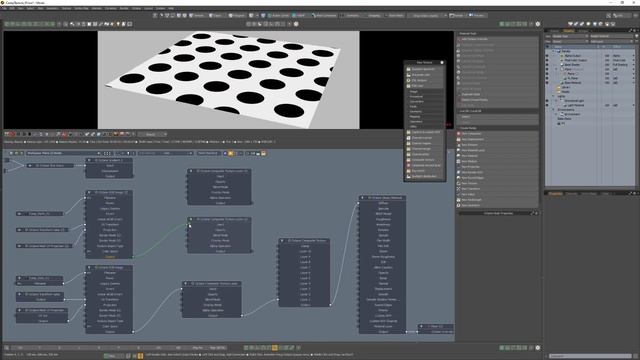Pin the New Texture popup using its circle icon
640x360 pixels.
pos(442,62)
